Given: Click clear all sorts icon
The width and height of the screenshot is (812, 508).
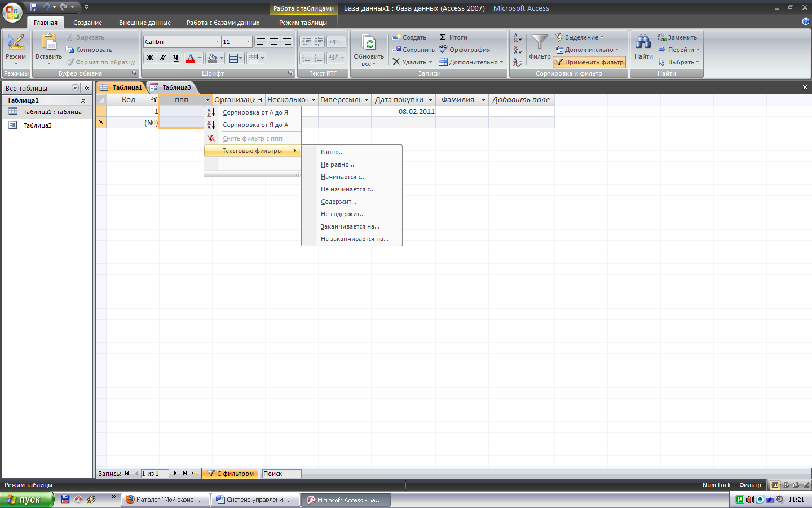Looking at the screenshot, I should point(518,62).
